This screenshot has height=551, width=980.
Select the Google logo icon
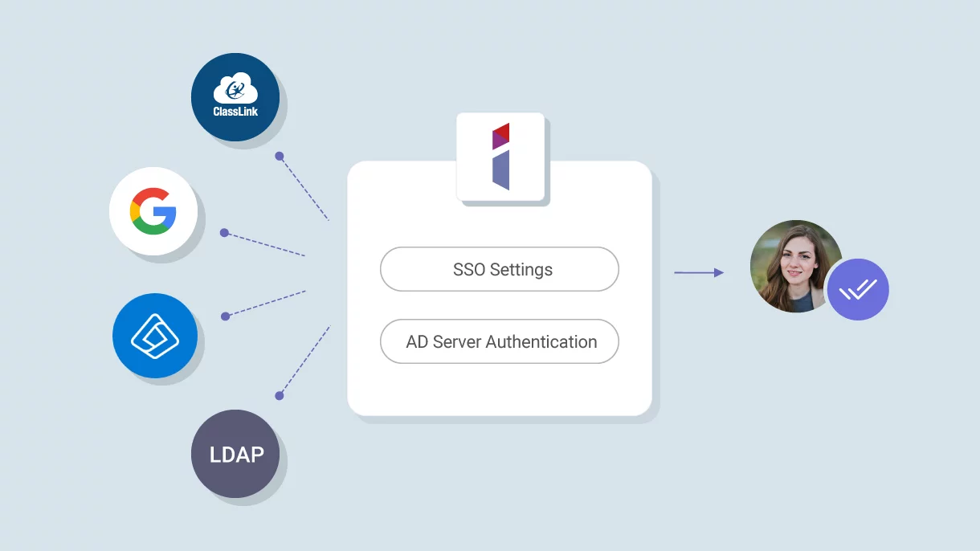click(153, 211)
